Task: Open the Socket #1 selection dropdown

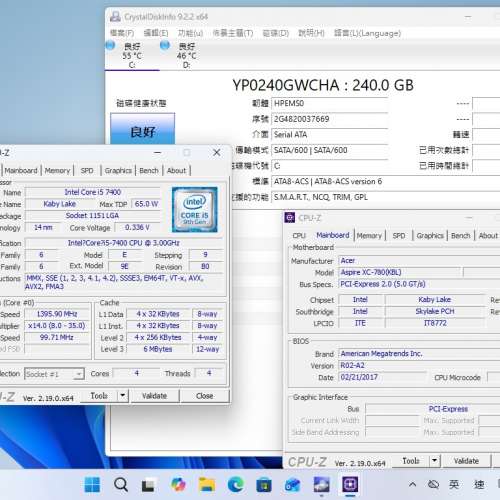Action: [54, 374]
